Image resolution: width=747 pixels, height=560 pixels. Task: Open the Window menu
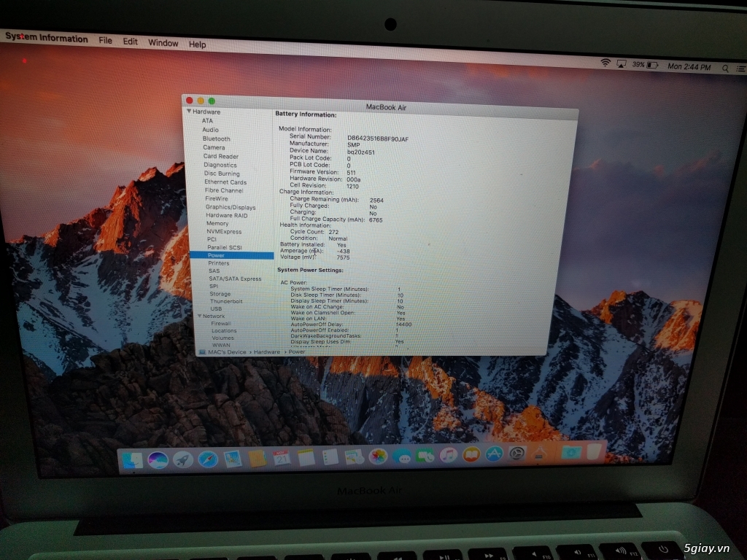[x=163, y=43]
